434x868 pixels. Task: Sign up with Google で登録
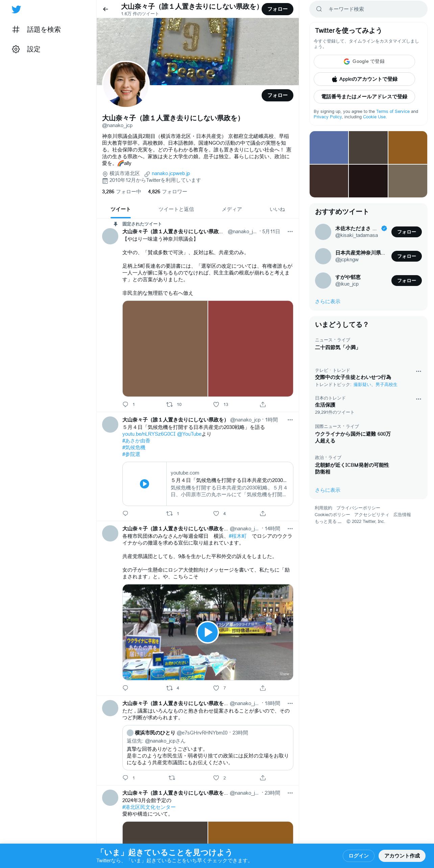click(364, 62)
